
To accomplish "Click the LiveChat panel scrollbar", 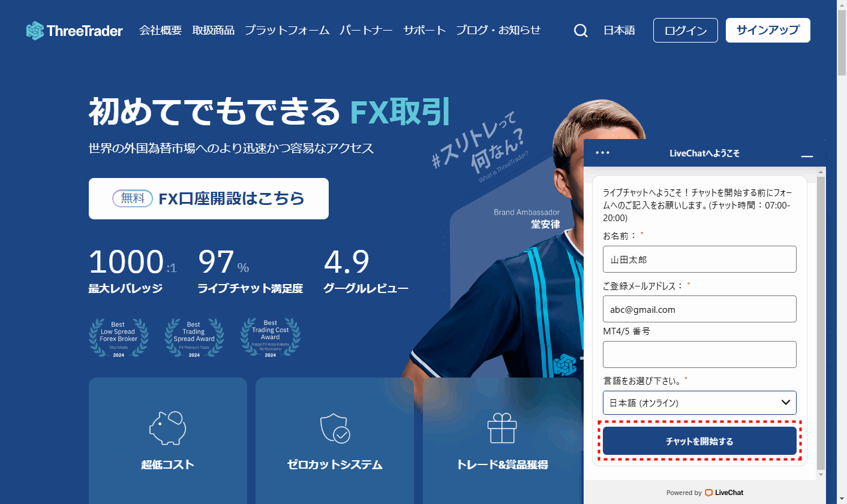I will (821, 322).
